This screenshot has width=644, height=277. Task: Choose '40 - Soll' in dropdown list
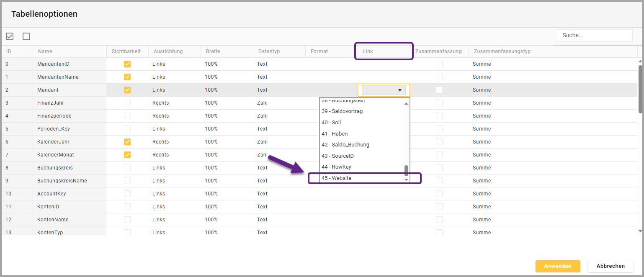point(361,123)
